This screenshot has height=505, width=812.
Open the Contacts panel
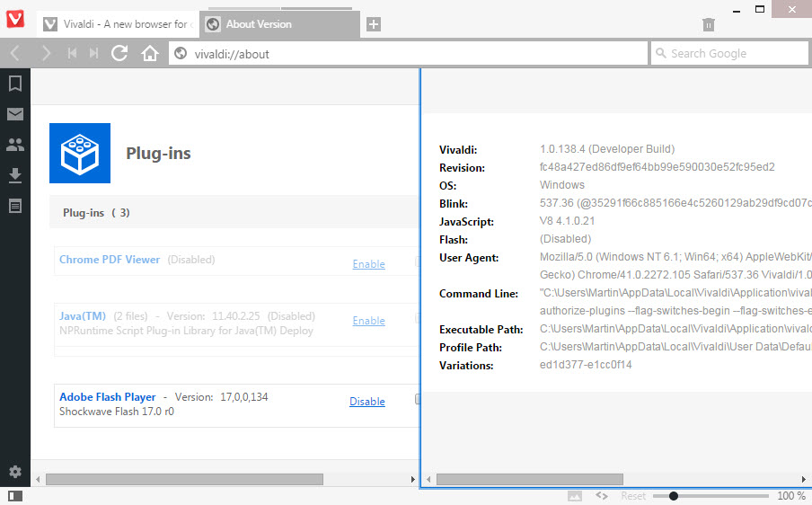15,145
